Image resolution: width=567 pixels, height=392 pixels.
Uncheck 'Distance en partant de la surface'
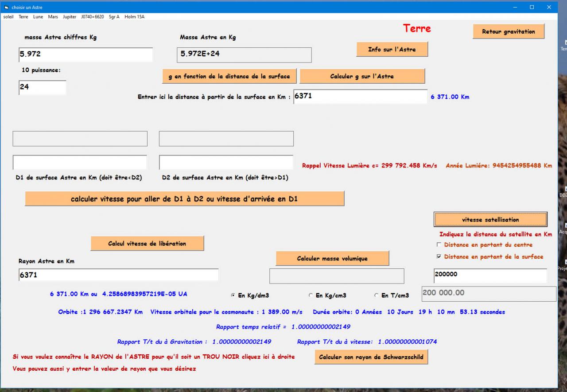click(439, 256)
